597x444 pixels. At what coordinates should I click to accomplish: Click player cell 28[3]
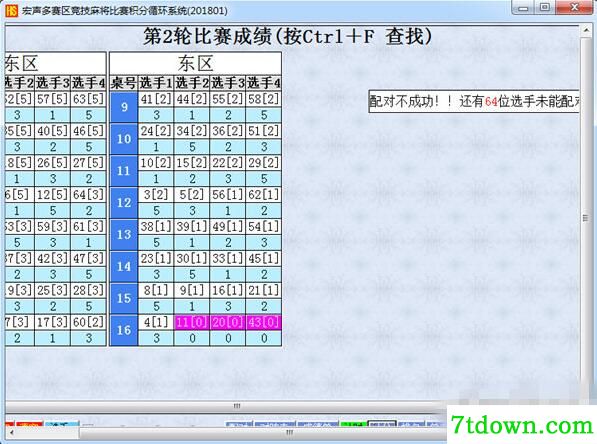point(88,291)
